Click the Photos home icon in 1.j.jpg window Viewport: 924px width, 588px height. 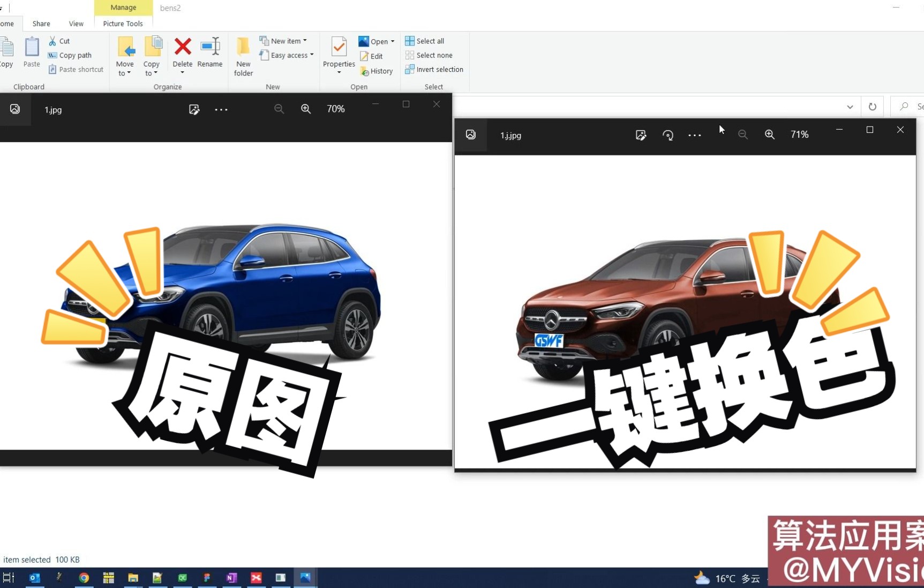(x=471, y=135)
